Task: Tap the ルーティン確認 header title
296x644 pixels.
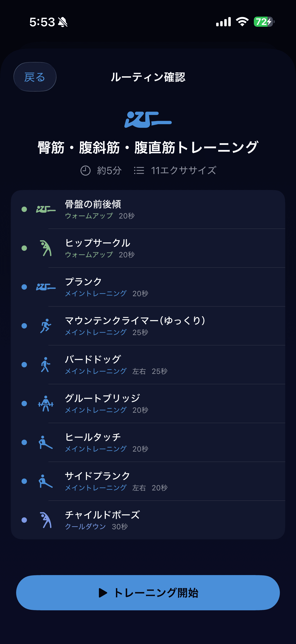Action: click(148, 77)
